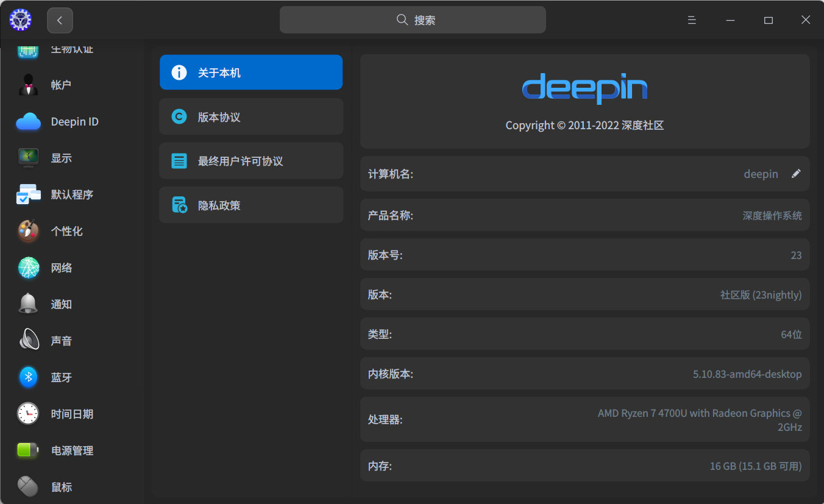
Task: Select the 鼠标 mouse icon
Action: tap(28, 487)
